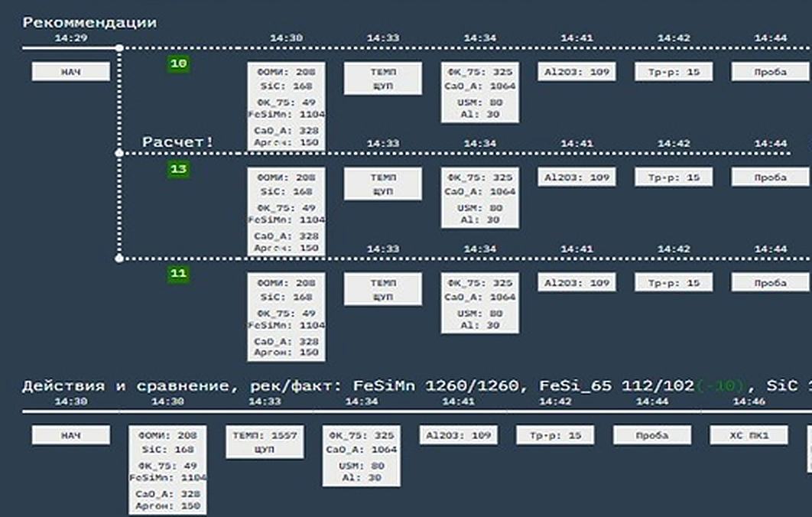
Task: Open ФОМИ: 208 box in Действия row
Action: (x=167, y=470)
